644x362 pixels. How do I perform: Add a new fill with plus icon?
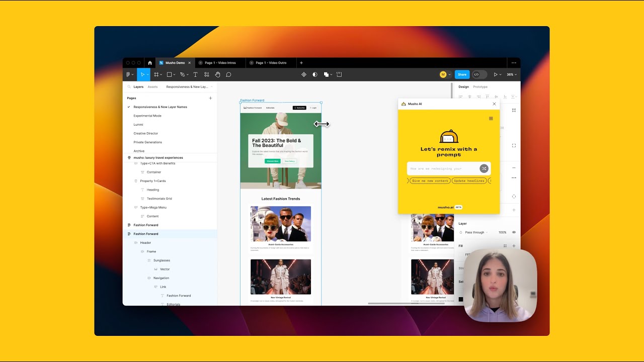click(x=514, y=246)
